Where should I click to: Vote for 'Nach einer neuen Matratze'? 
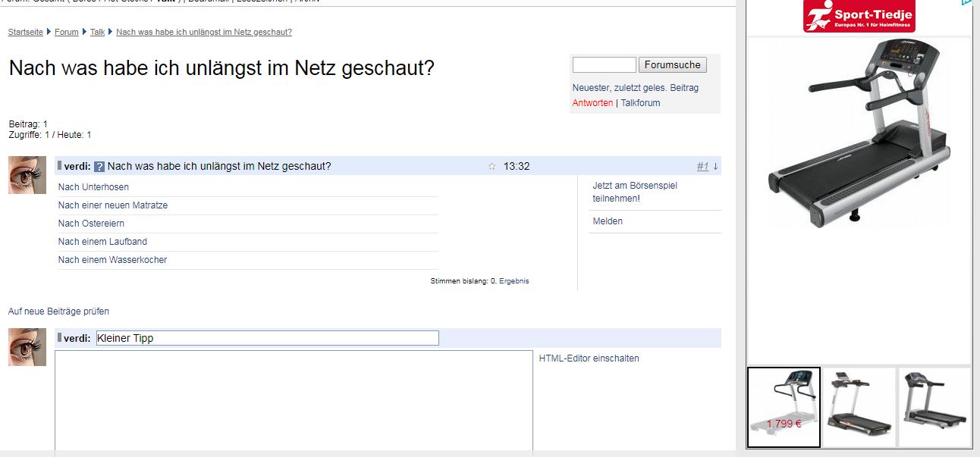(x=113, y=205)
